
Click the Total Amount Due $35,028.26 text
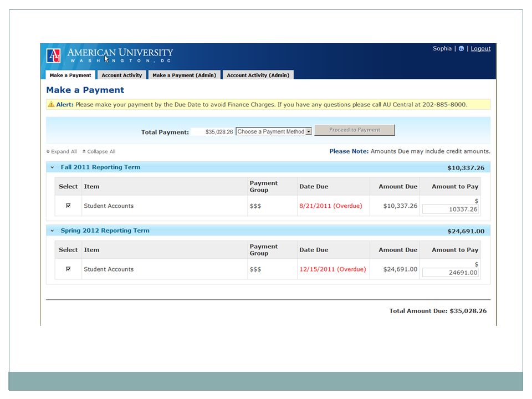coord(438,311)
